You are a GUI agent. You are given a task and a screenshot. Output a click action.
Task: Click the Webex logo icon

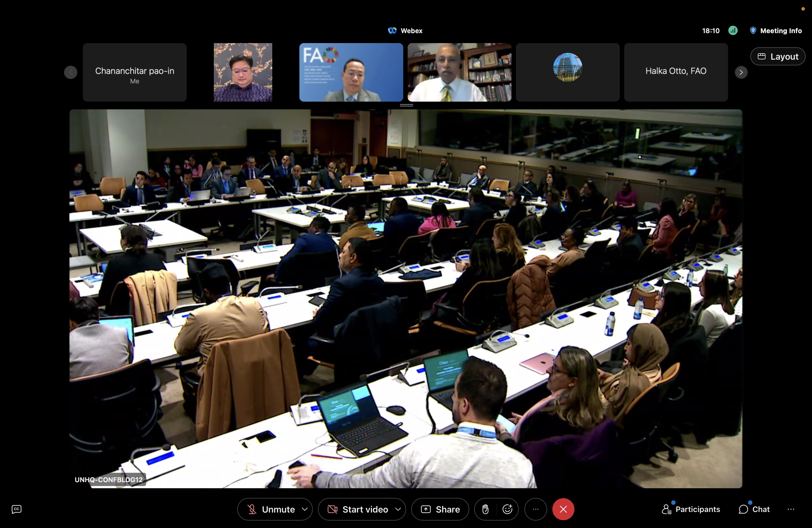392,31
